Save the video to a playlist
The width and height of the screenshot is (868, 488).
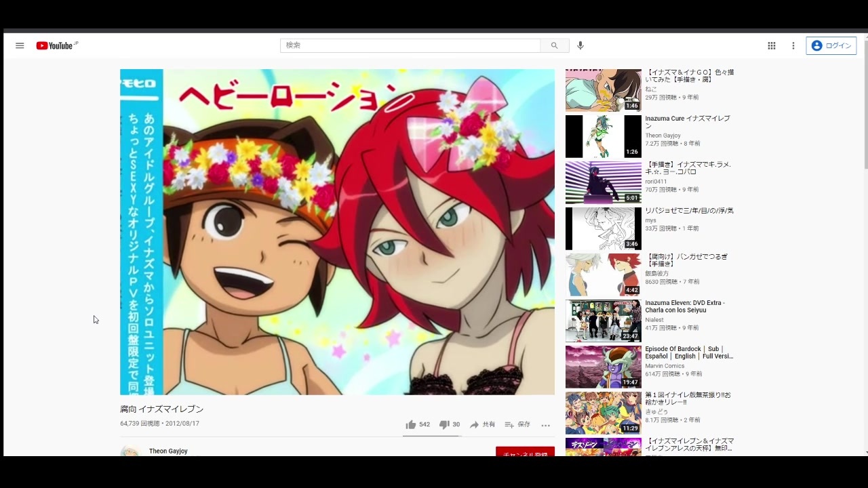[517, 424]
